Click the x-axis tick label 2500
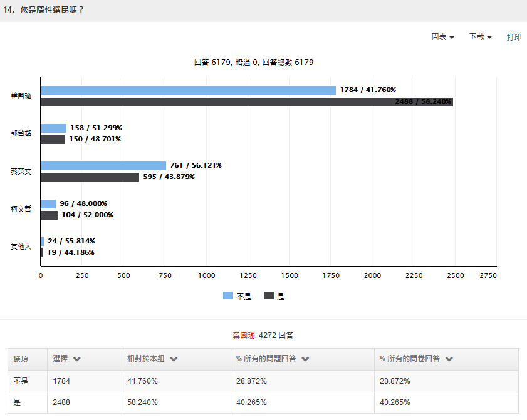This screenshot has width=527, height=420. pos(456,275)
